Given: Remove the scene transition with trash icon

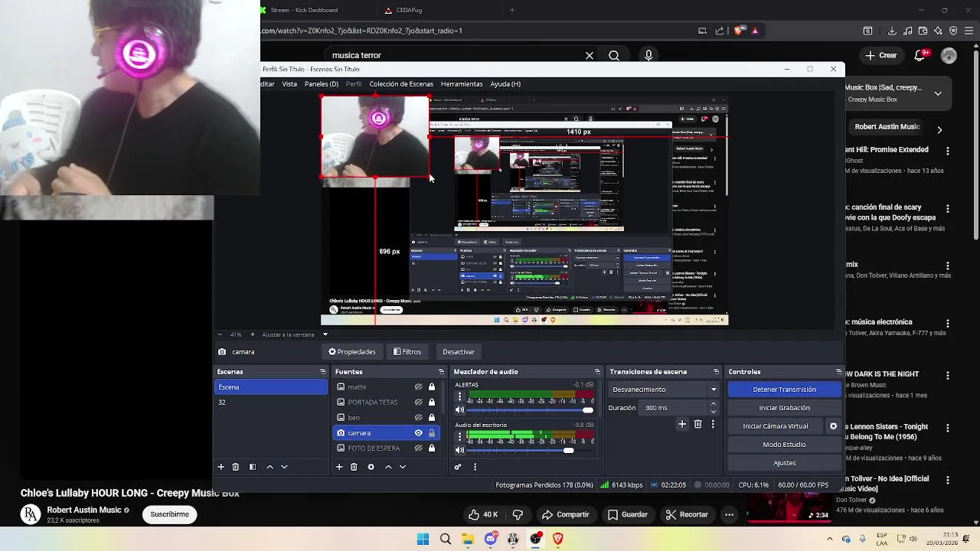Looking at the screenshot, I should pos(697,424).
